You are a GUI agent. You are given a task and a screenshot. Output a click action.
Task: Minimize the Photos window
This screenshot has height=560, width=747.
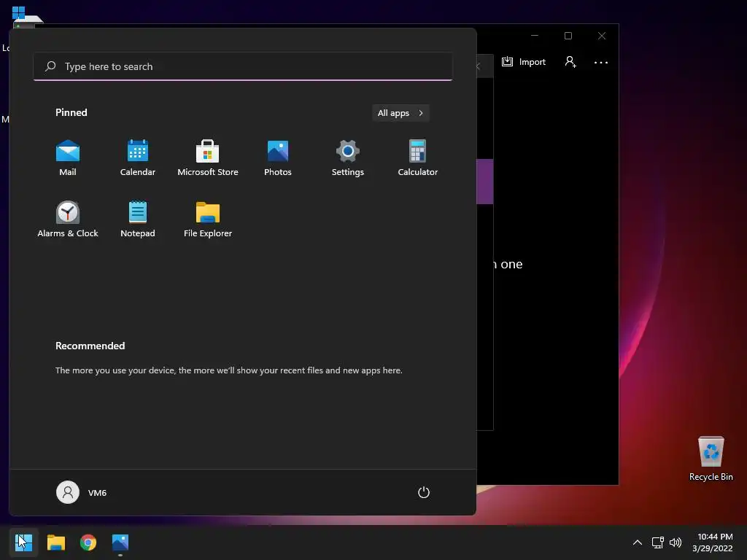535,36
